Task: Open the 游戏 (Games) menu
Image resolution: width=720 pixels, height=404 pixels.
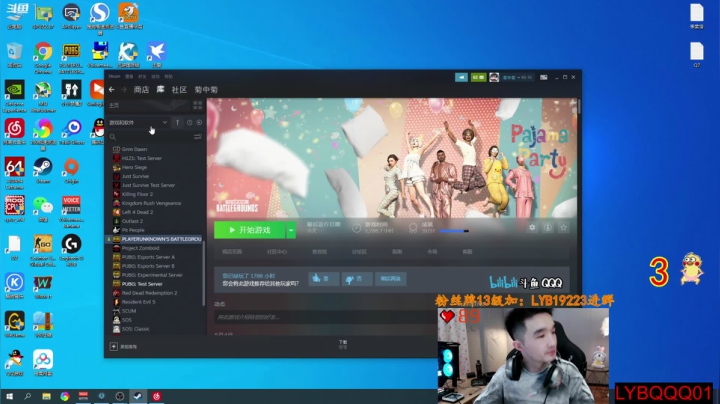Action: [x=156, y=76]
